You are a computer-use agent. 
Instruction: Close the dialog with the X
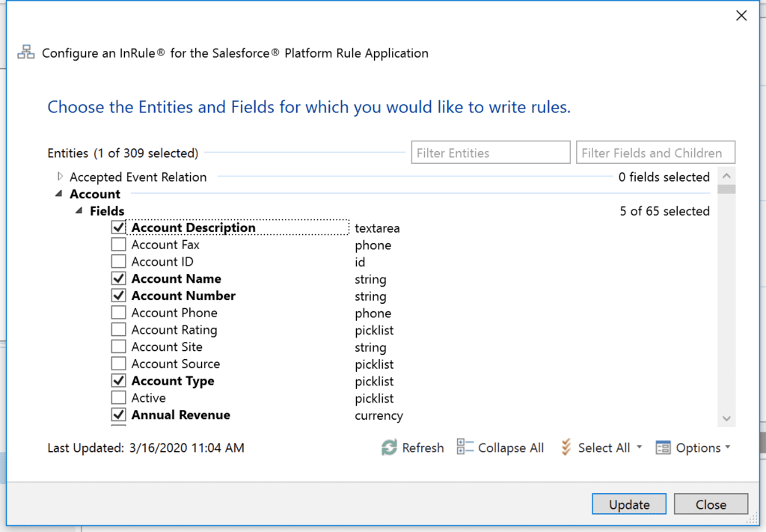pyautogui.click(x=741, y=16)
